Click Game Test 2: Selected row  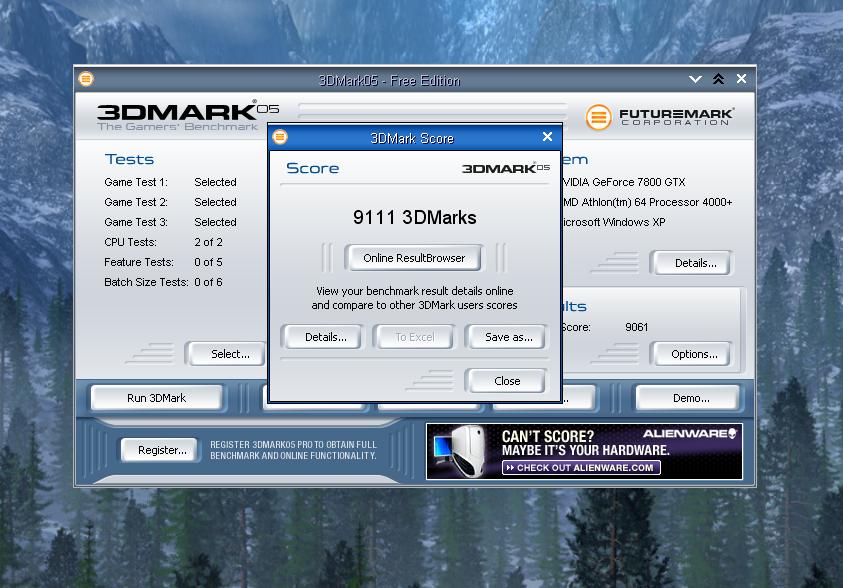tap(170, 202)
